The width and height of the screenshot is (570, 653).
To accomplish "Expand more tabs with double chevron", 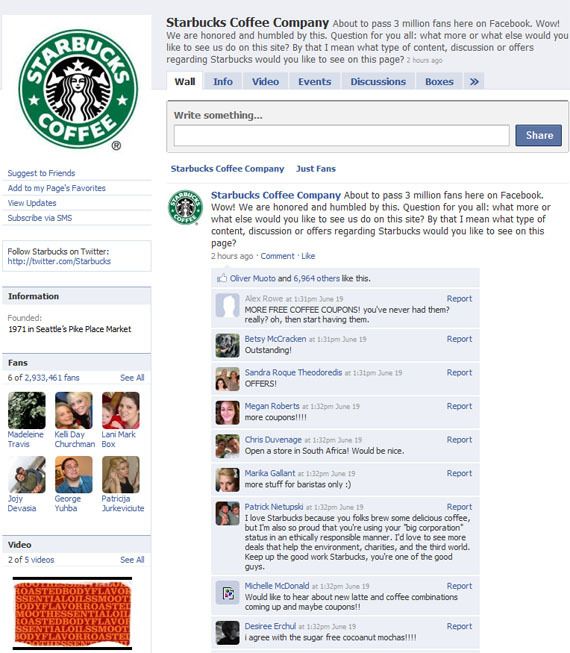I will click(474, 82).
